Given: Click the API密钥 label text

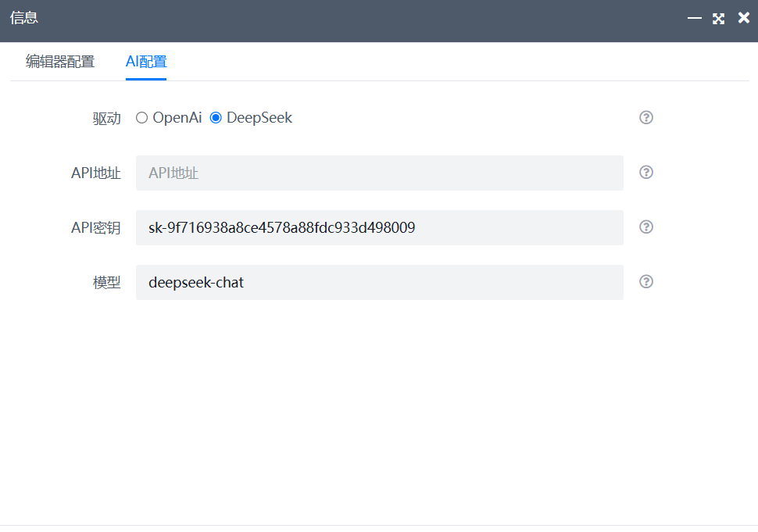Looking at the screenshot, I should 95,227.
